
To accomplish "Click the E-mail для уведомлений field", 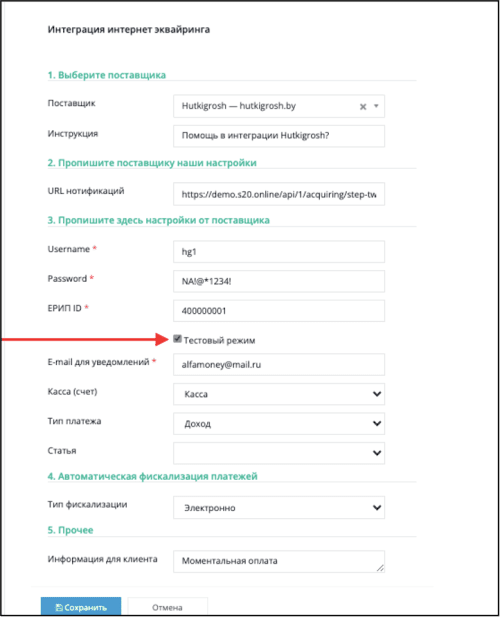I will (279, 365).
